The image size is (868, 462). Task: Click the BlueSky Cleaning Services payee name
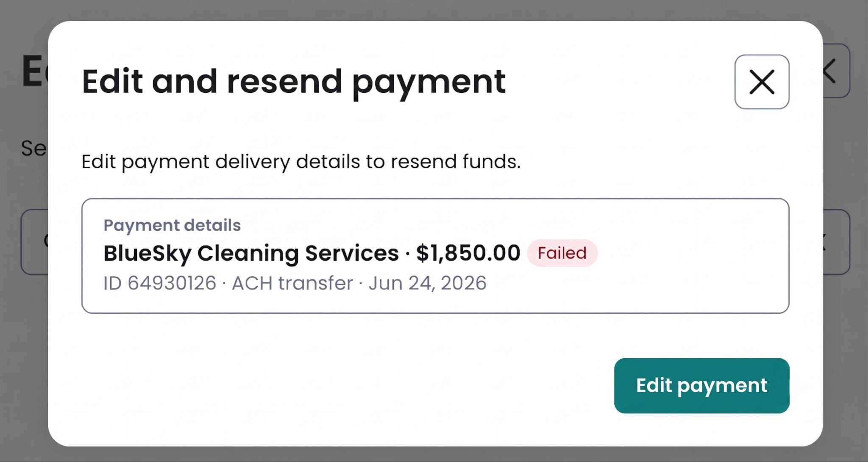pyautogui.click(x=251, y=253)
